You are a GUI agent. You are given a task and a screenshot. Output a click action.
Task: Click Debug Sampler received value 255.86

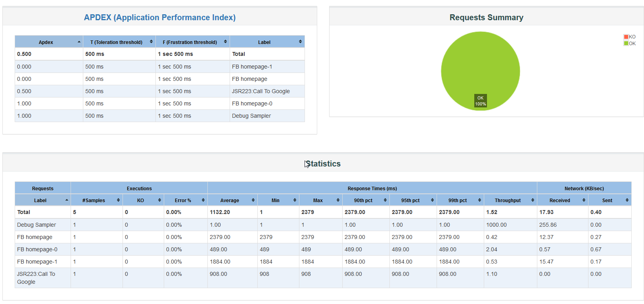pyautogui.click(x=548, y=225)
